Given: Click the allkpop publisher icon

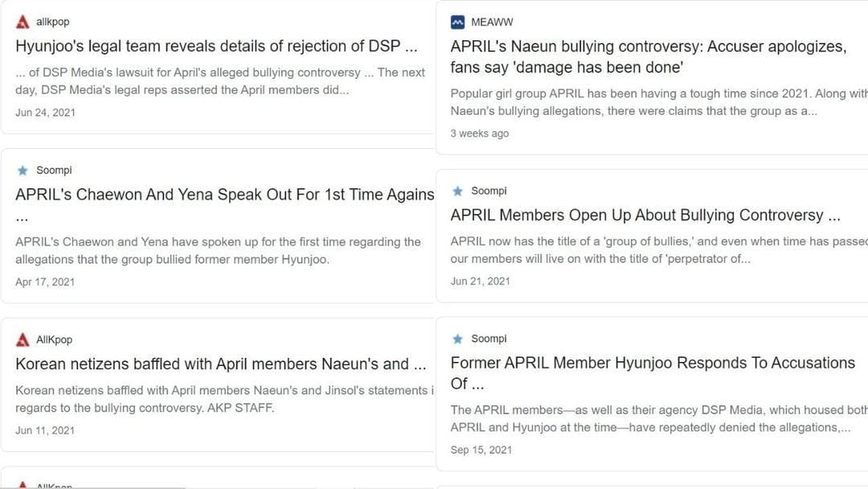Looking at the screenshot, I should point(23,22).
